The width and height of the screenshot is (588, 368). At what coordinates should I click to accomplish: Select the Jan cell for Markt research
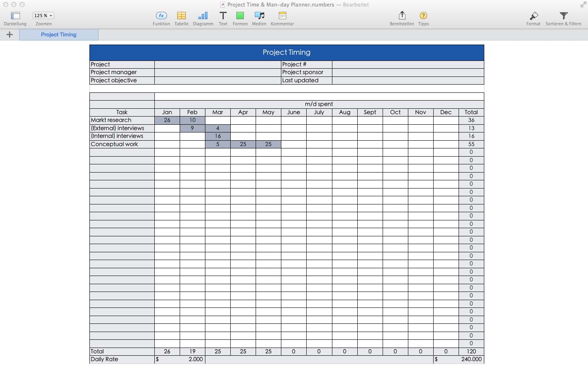167,120
